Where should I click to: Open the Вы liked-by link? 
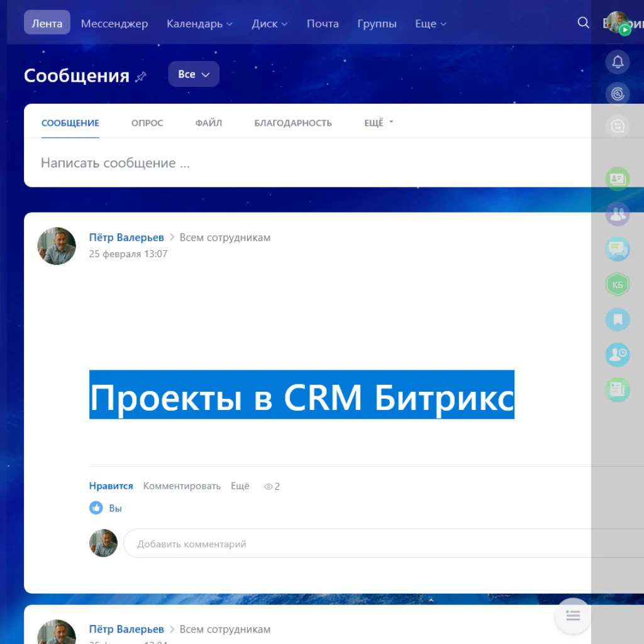point(116,508)
